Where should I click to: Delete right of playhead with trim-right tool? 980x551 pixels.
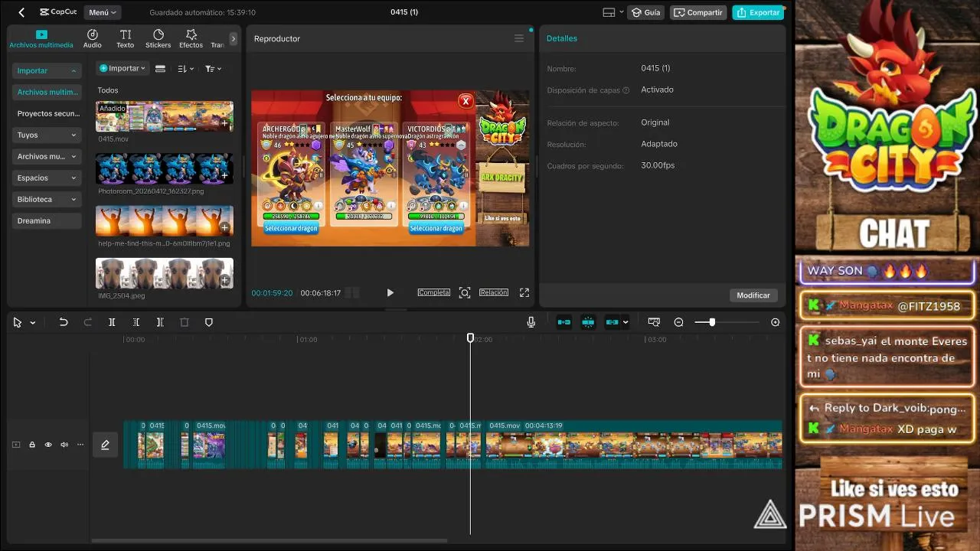pyautogui.click(x=160, y=322)
